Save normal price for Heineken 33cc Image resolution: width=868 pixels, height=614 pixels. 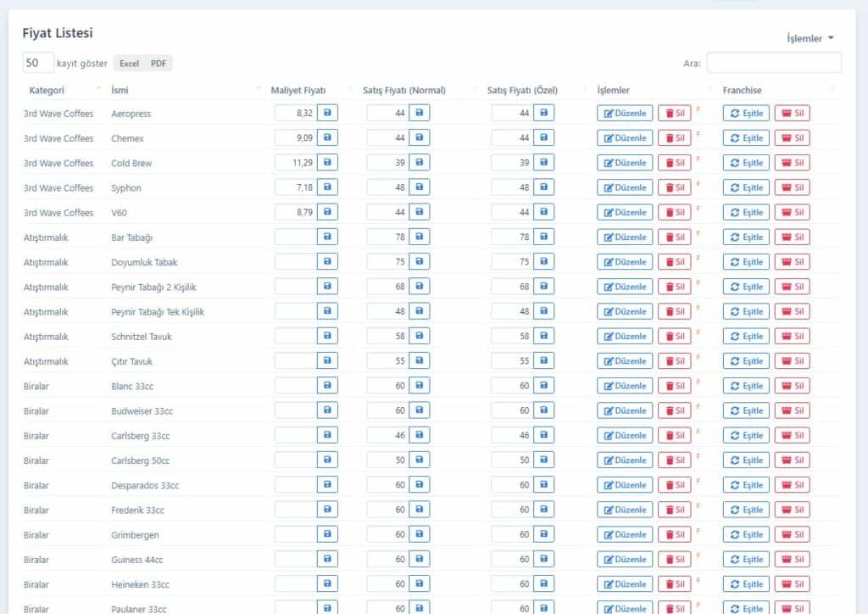(419, 583)
